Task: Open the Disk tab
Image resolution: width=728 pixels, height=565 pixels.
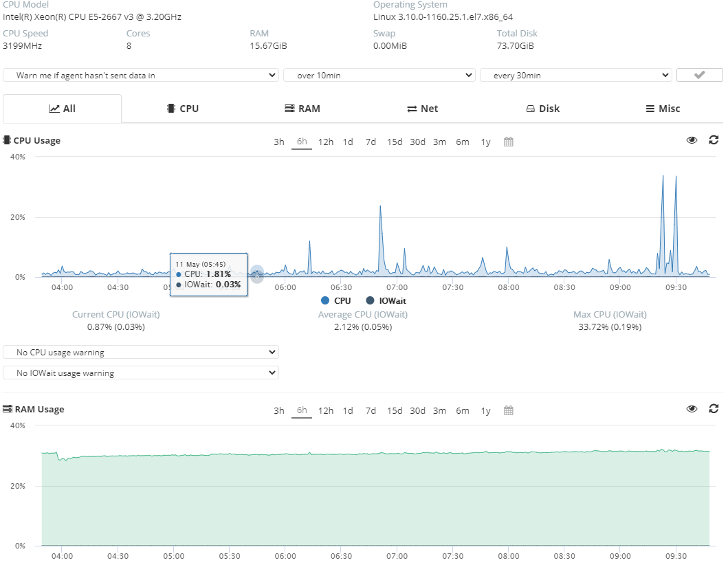Action: (542, 109)
